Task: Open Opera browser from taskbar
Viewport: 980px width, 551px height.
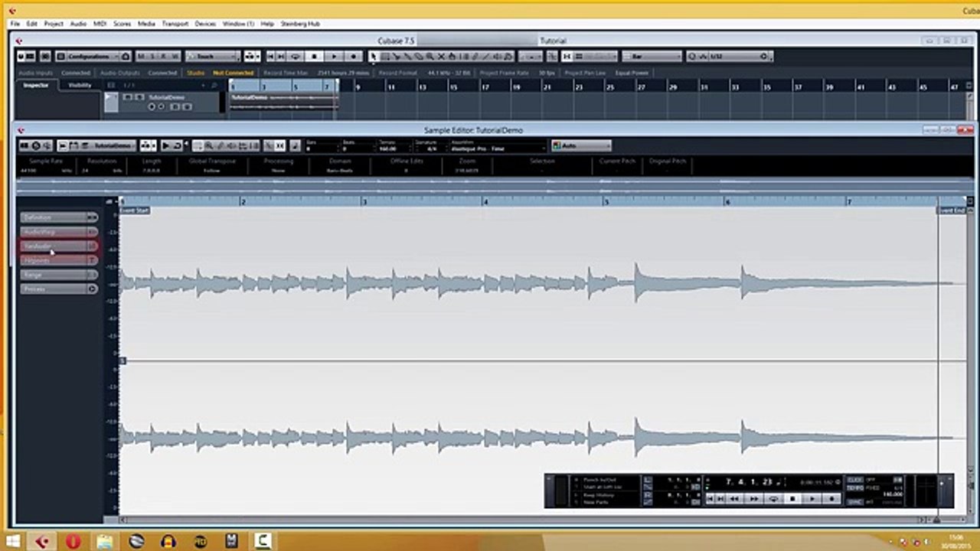Action: click(73, 542)
